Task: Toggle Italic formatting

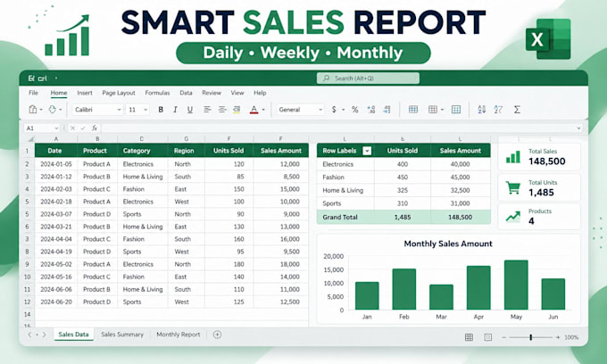Action: (x=175, y=110)
